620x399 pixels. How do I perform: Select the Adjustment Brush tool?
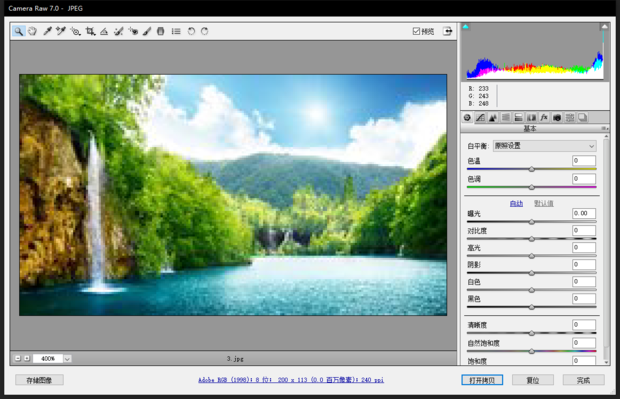pos(147,31)
